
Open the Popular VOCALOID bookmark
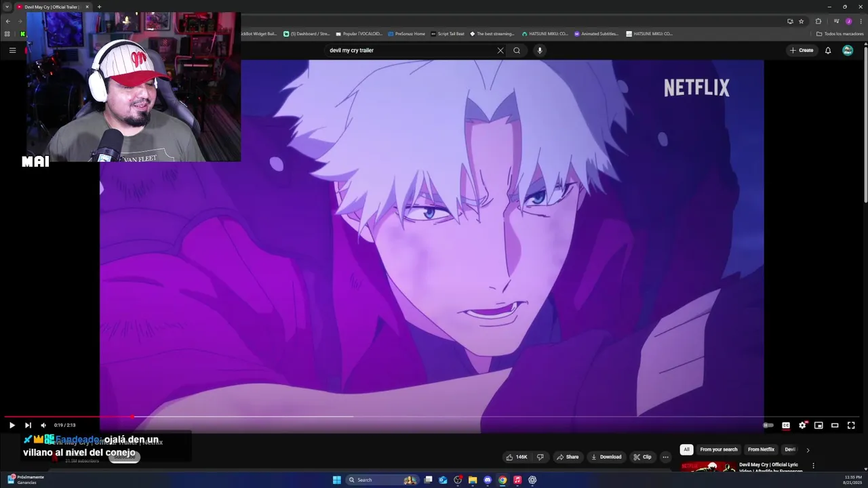click(x=359, y=34)
